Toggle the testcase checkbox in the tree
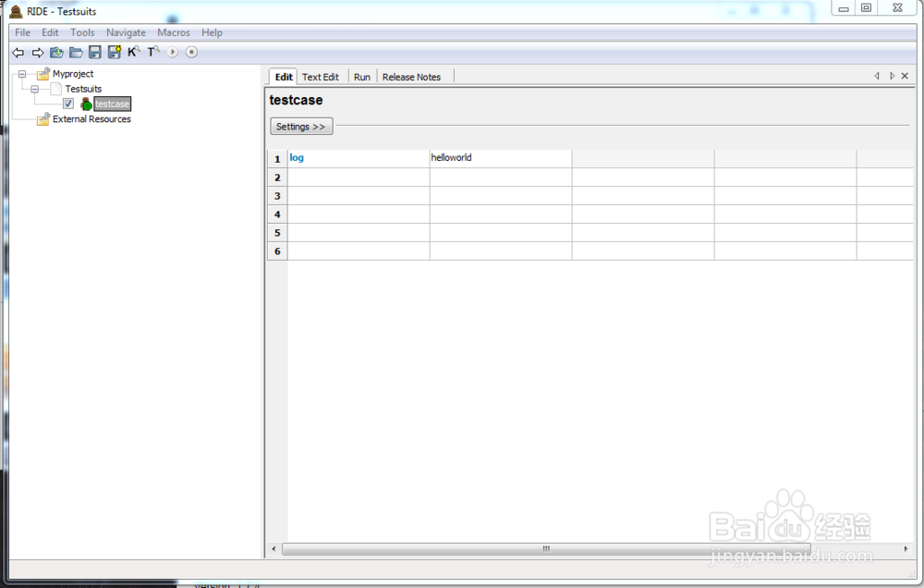This screenshot has height=588, width=924. pyautogui.click(x=68, y=104)
